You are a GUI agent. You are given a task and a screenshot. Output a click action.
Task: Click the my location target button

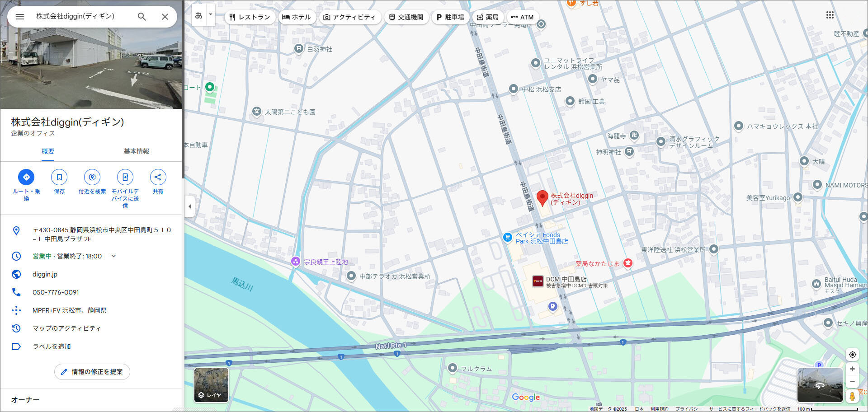coord(852,355)
